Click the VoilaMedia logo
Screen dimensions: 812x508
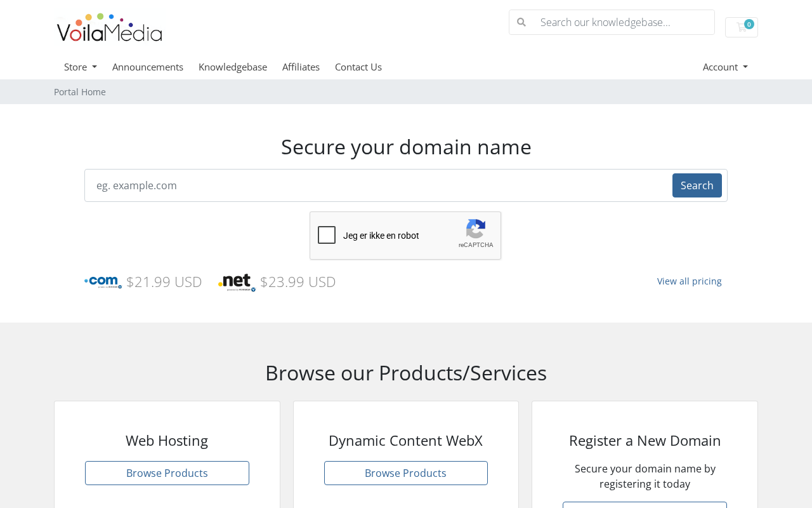pyautogui.click(x=109, y=27)
